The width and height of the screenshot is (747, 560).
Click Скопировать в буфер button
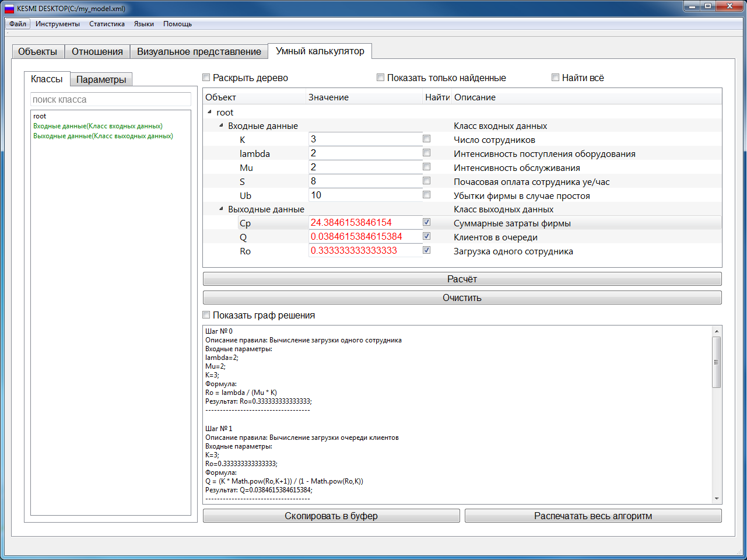331,516
